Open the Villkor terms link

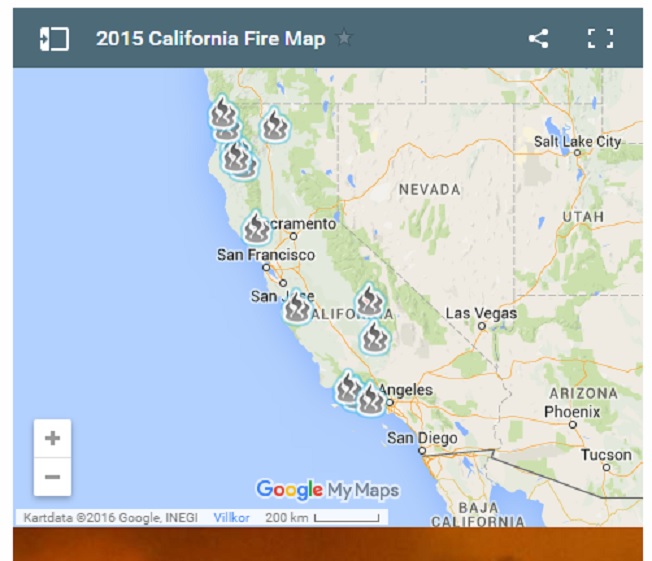pos(230,518)
